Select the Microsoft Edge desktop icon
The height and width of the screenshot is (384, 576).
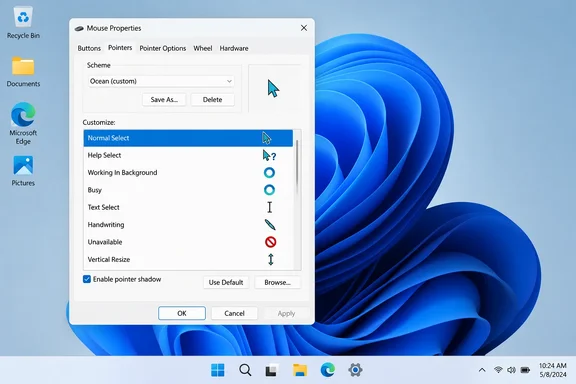point(23,123)
